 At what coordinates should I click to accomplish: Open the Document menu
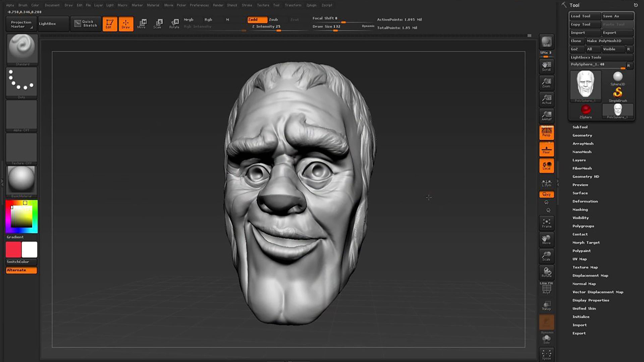click(x=52, y=5)
